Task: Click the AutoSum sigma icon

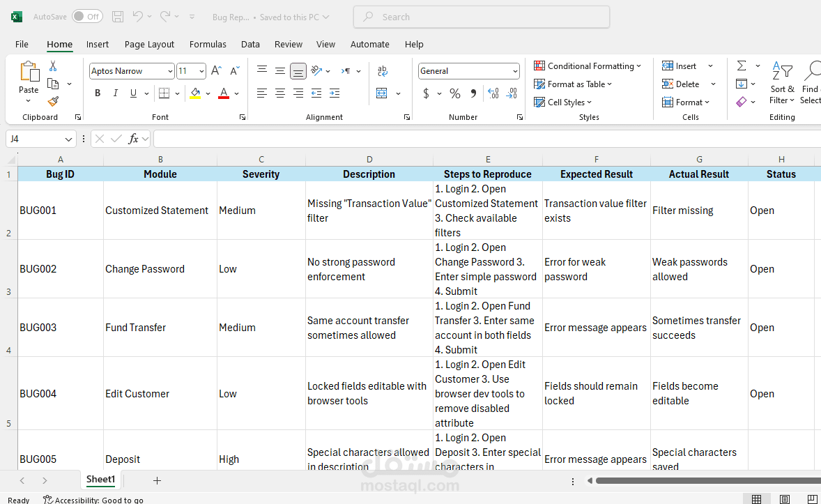Action: point(742,66)
